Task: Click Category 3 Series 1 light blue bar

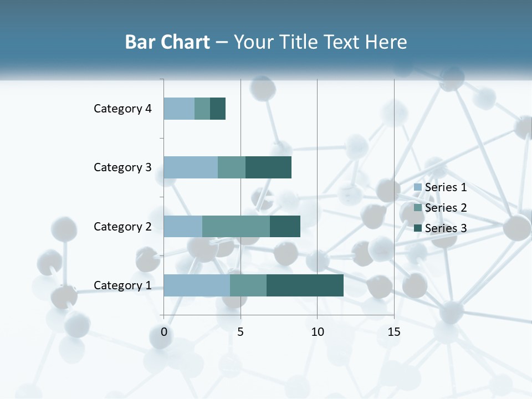Action: coord(191,167)
